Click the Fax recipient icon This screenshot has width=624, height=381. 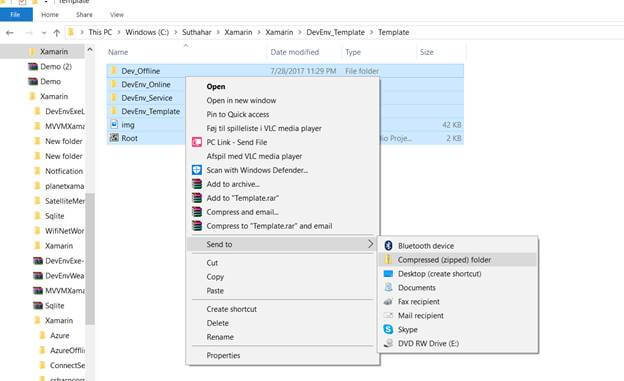388,302
